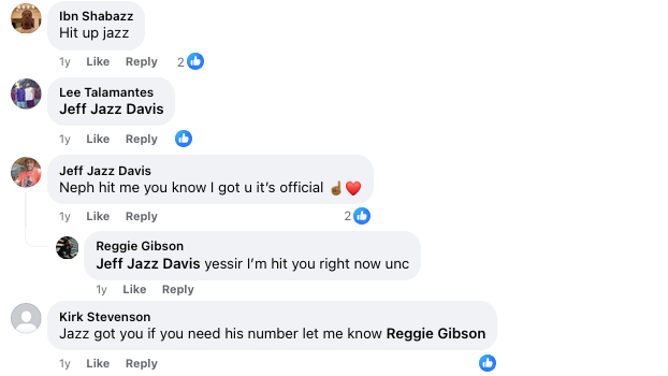The image size is (668, 376).
Task: Open the Reggie Gibson mention in Kirk's comment
Action: tap(436, 333)
